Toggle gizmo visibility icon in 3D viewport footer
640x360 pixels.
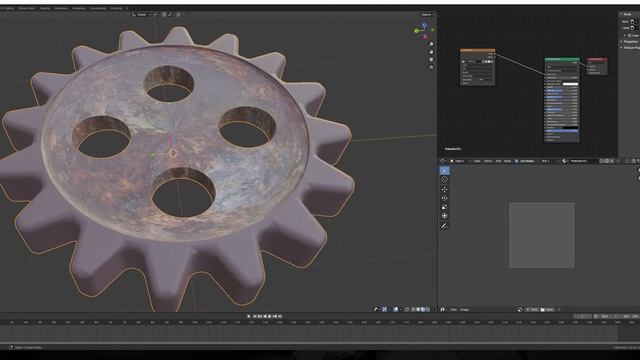click(384, 309)
